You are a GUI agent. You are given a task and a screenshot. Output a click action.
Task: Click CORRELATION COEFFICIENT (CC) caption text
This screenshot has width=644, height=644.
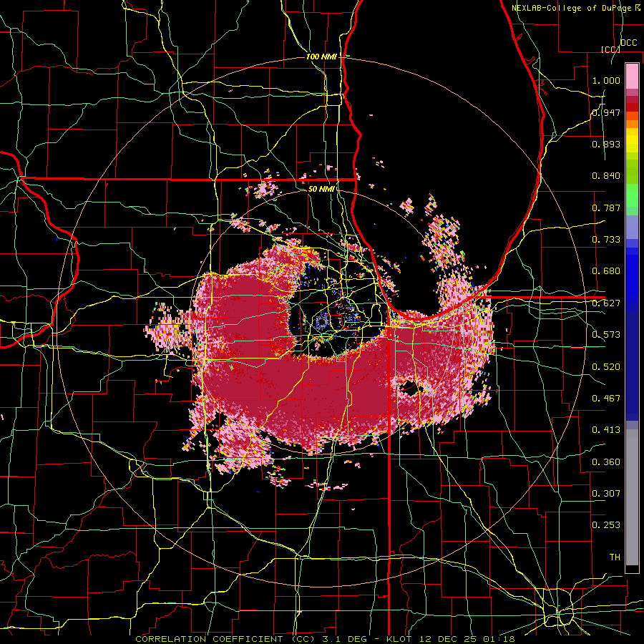[x=225, y=639]
